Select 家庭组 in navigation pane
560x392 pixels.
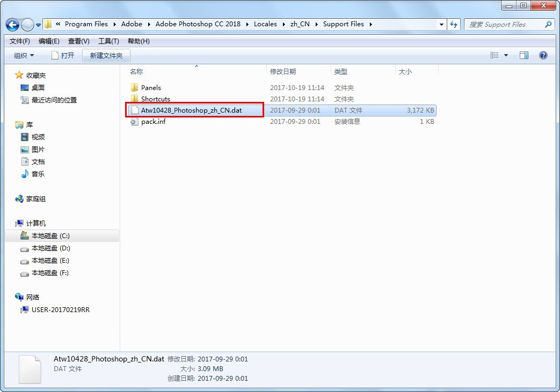(x=36, y=198)
